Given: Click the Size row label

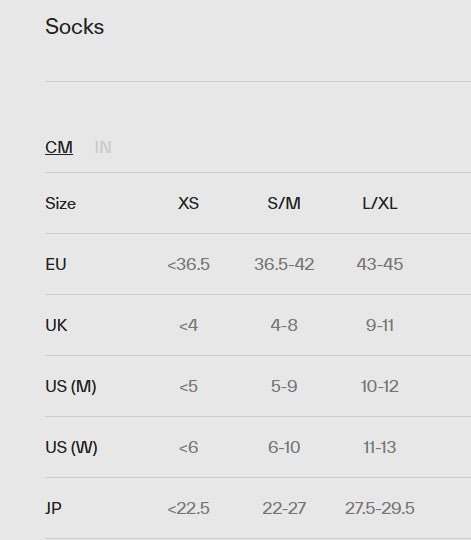Looking at the screenshot, I should 61,203.
